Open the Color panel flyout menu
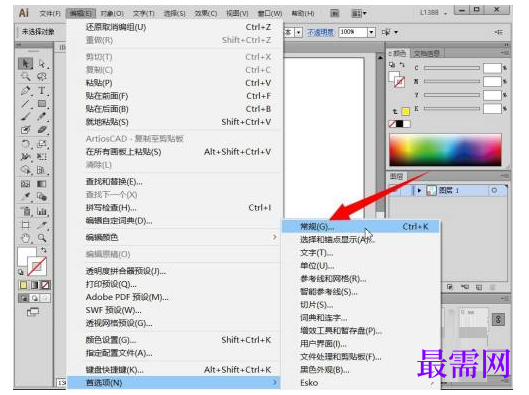This screenshot has height=395, width=529. tap(505, 53)
